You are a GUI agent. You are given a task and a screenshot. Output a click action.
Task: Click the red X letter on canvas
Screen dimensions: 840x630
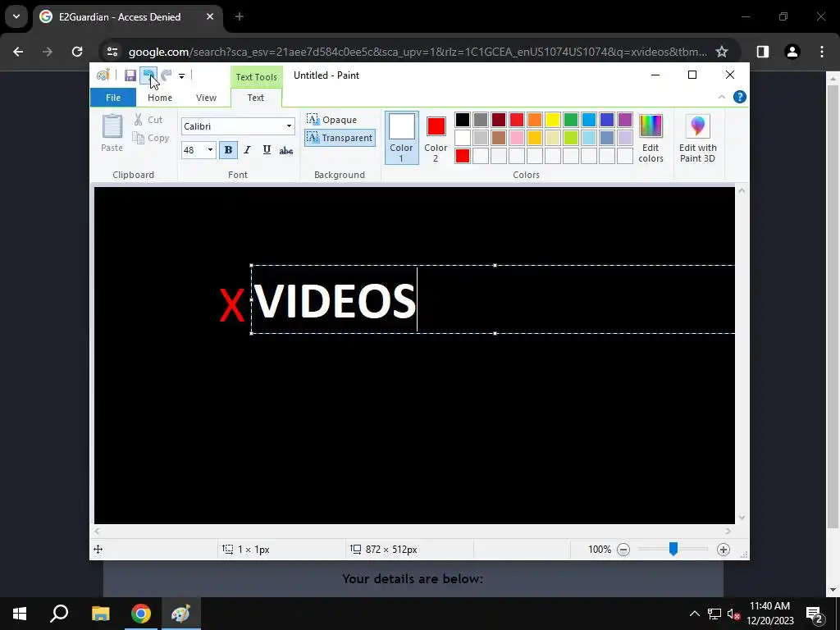tap(232, 304)
